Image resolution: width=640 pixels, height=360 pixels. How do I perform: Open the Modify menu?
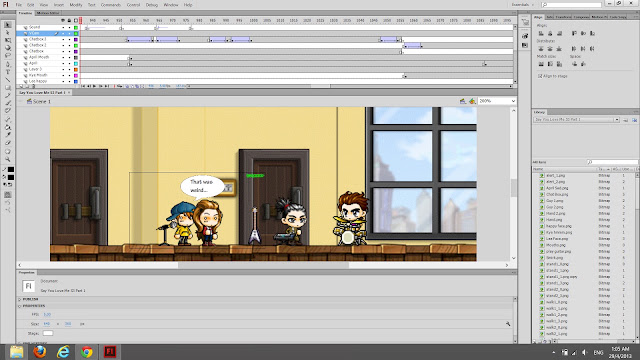click(76, 5)
